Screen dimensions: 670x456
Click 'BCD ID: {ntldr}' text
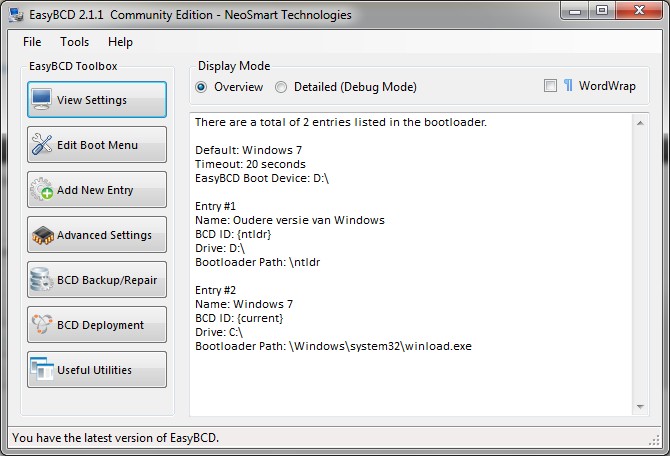233,234
